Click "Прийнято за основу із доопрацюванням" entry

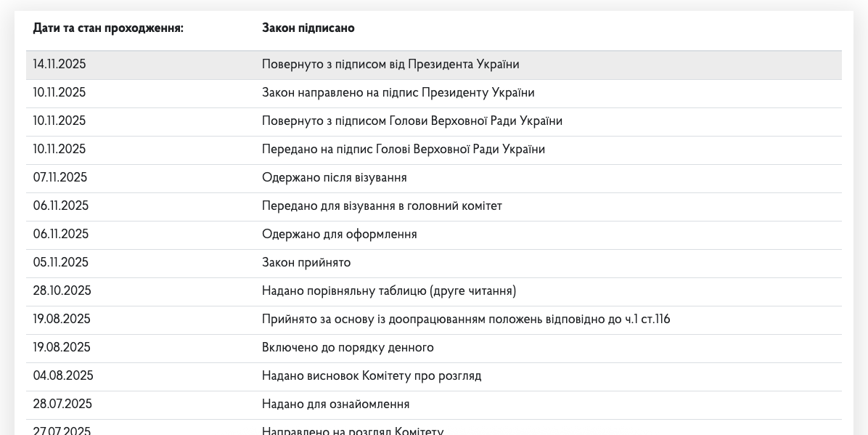pos(465,320)
